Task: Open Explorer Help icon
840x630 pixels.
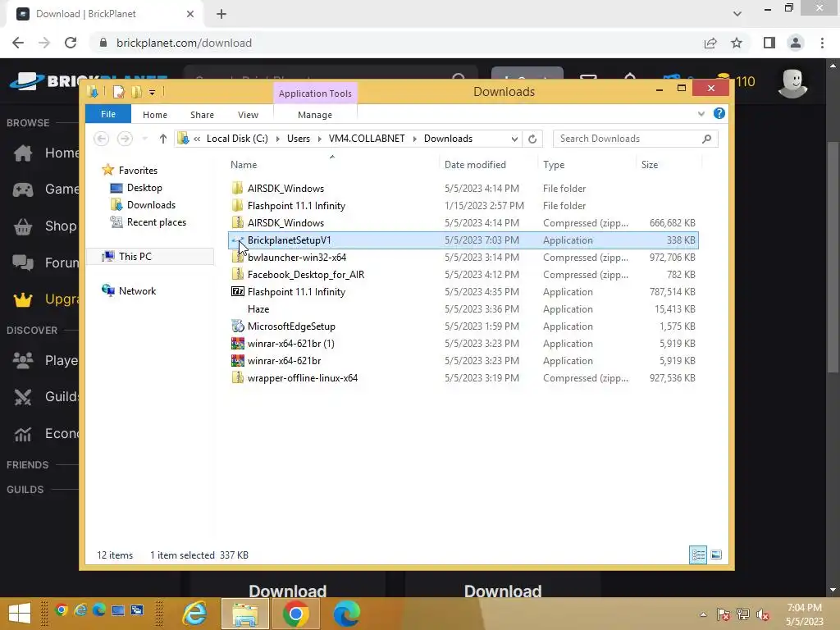Action: click(719, 113)
